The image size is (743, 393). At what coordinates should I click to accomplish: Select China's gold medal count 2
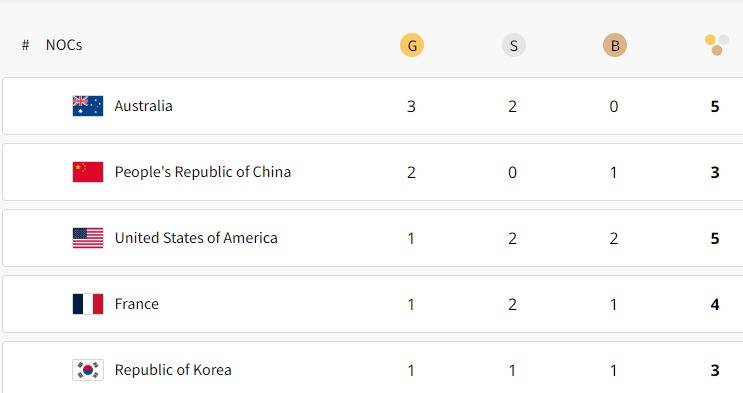(x=411, y=172)
